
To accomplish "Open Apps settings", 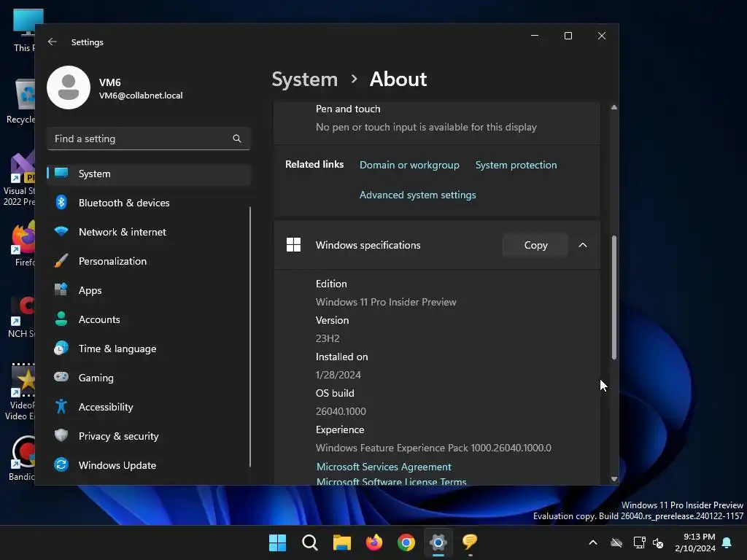I will pyautogui.click(x=149, y=290).
